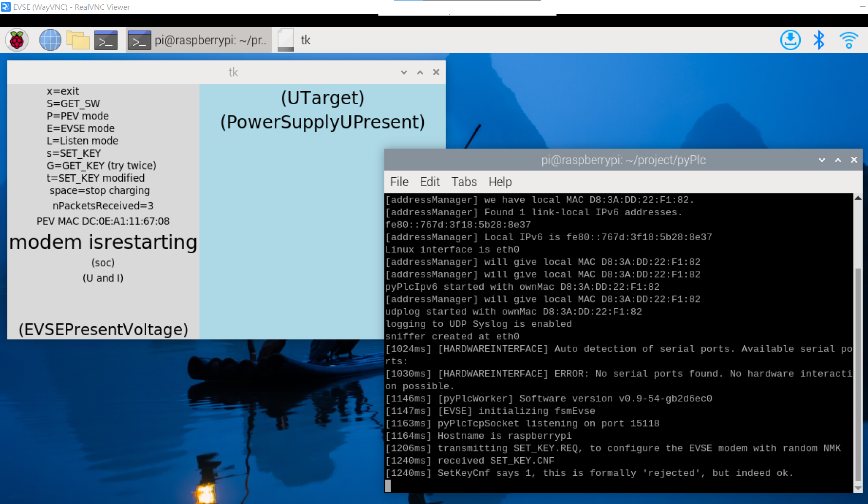
Task: Close the tk window
Action: tap(436, 72)
